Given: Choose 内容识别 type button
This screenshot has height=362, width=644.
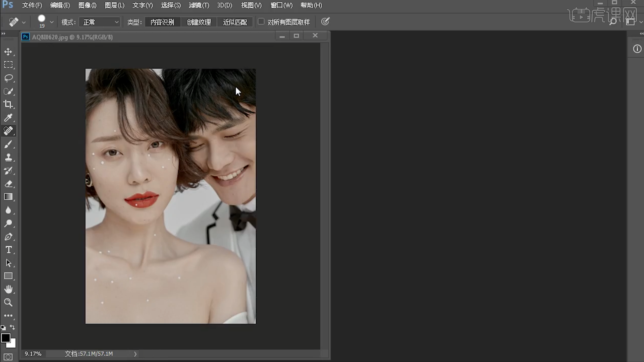Looking at the screenshot, I should 162,22.
